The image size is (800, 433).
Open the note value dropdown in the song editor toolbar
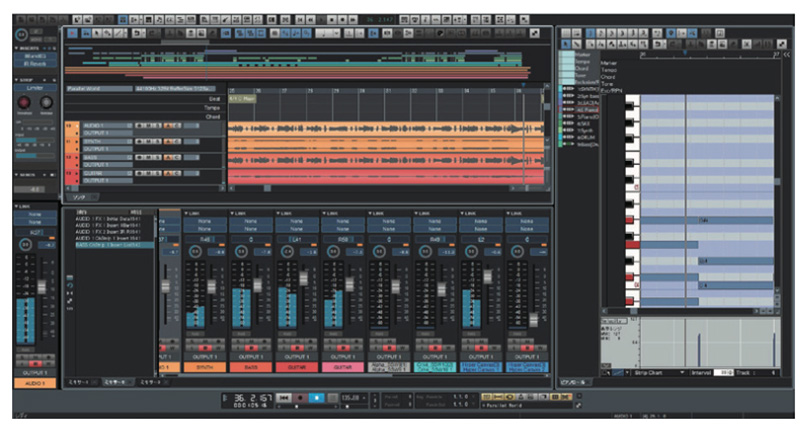[x=328, y=33]
